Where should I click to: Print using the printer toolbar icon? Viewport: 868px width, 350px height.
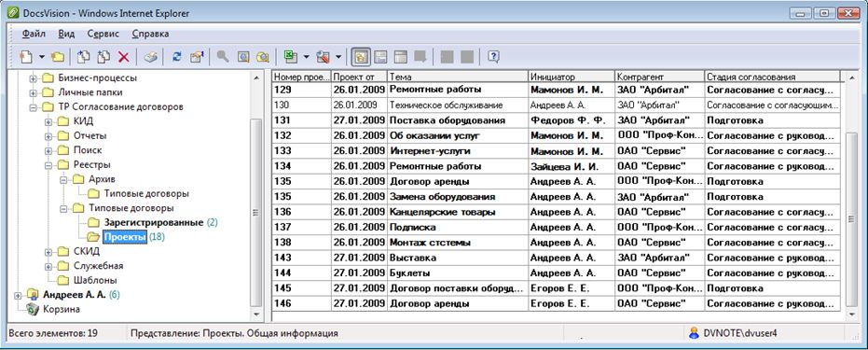click(x=151, y=57)
